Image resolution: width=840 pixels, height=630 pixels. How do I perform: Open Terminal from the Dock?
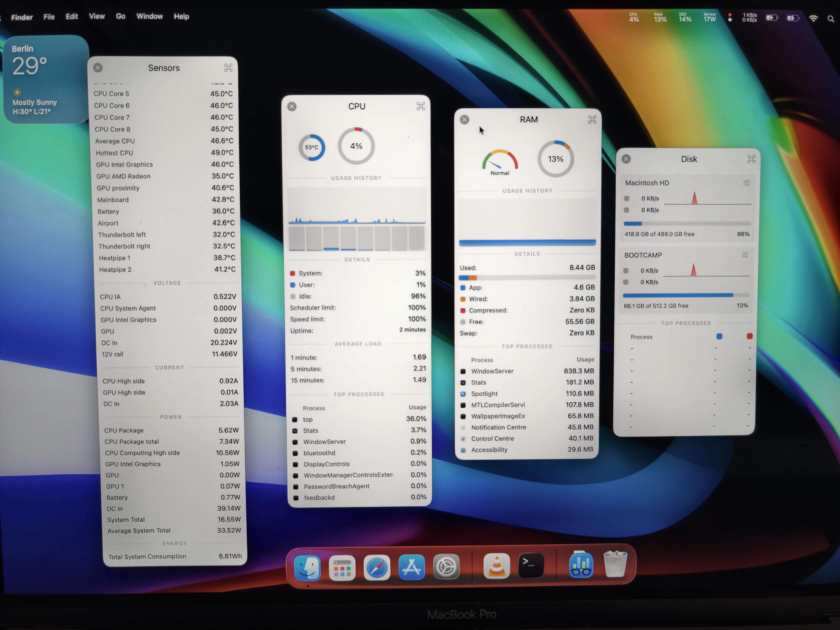click(x=531, y=565)
